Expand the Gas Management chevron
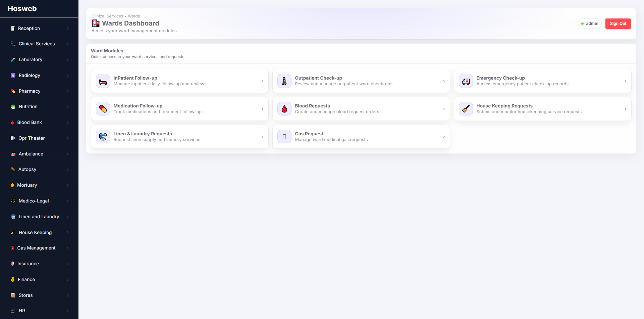Screen dimensions: 644x319 pyautogui.click(x=67, y=248)
